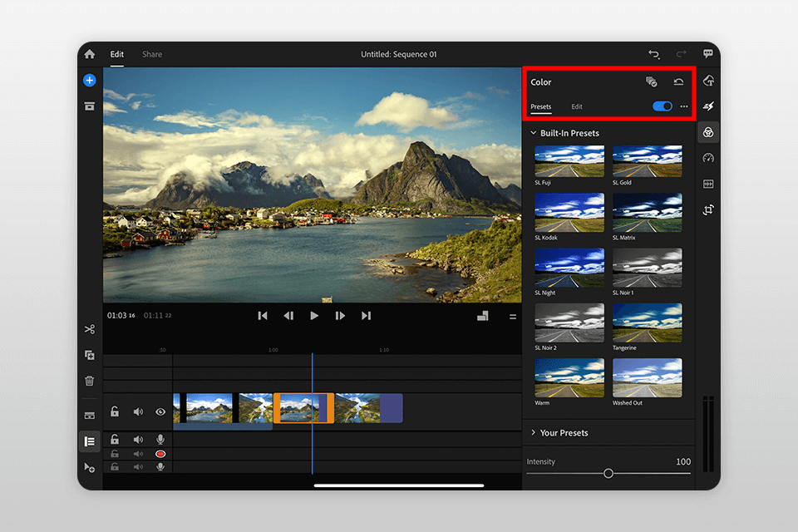Open the Color panel icon
The height and width of the screenshot is (532, 798).
(708, 132)
